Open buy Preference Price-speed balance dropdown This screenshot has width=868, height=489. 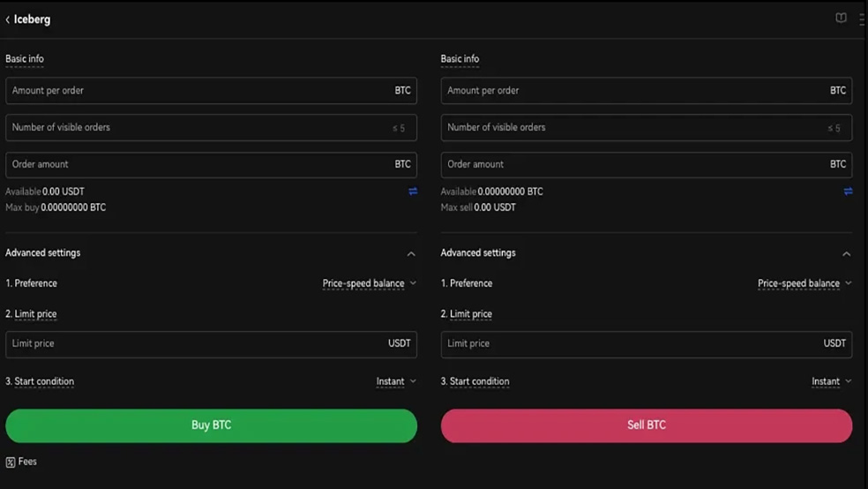pyautogui.click(x=370, y=283)
